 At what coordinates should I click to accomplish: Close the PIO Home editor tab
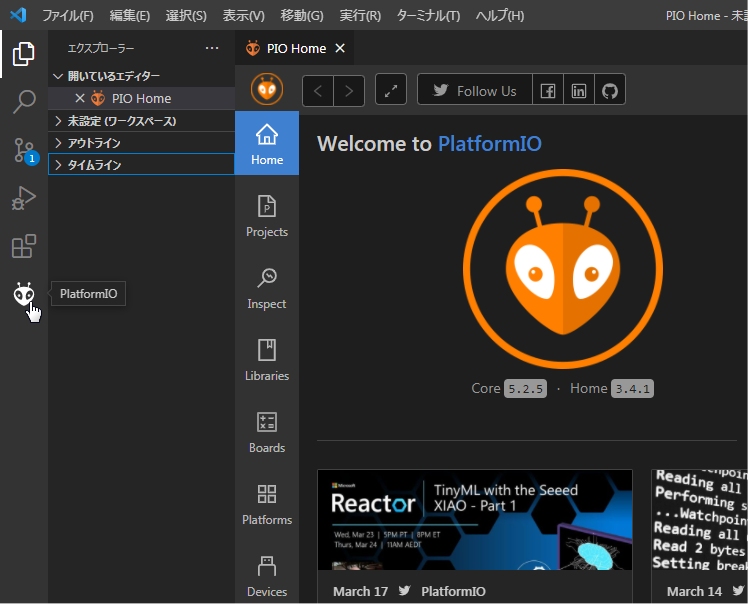pyautogui.click(x=340, y=48)
